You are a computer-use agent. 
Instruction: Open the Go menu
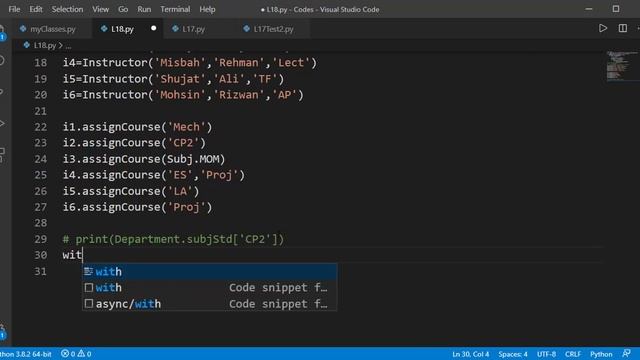point(123,9)
